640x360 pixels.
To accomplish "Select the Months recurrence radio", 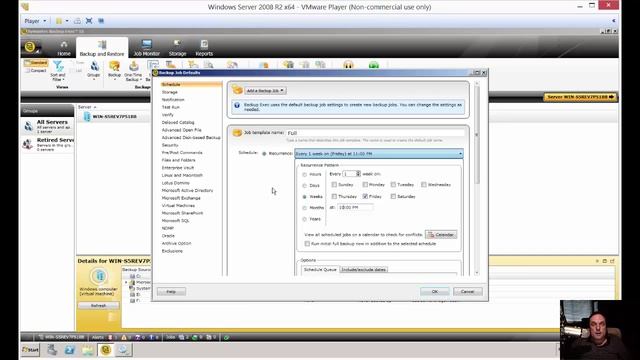I will (x=304, y=208).
